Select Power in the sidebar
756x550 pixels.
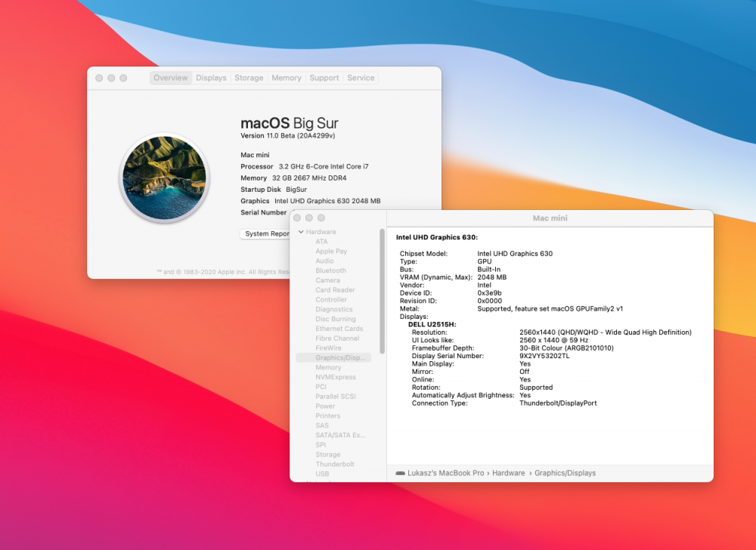point(325,406)
